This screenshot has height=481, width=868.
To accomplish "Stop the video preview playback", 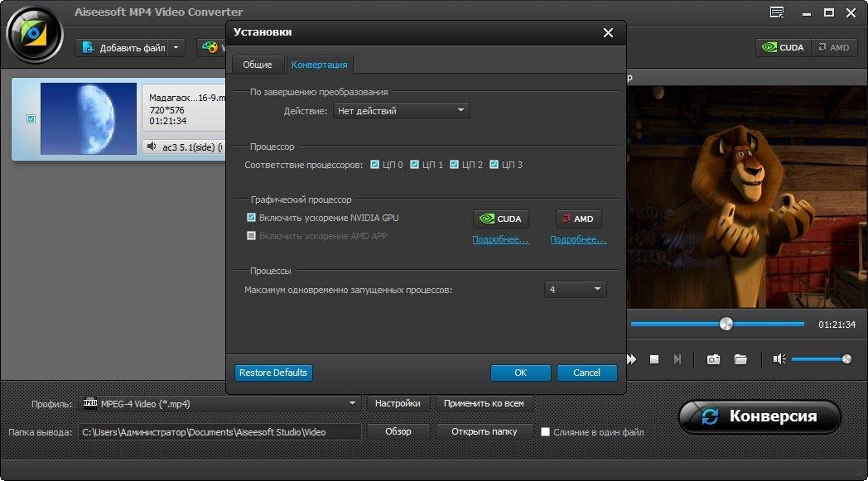I will pyautogui.click(x=654, y=360).
